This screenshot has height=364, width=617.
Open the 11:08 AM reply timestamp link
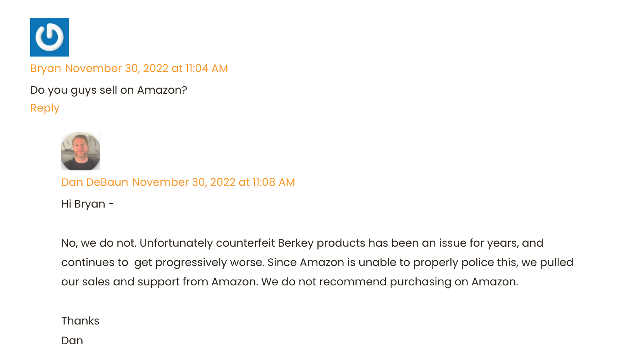[214, 182]
